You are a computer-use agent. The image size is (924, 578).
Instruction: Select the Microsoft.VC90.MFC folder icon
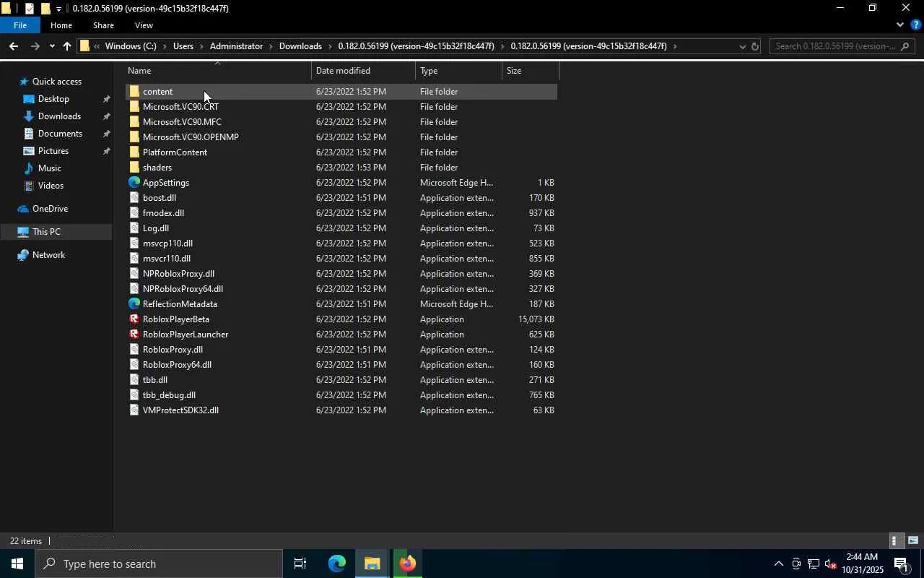[x=134, y=122]
